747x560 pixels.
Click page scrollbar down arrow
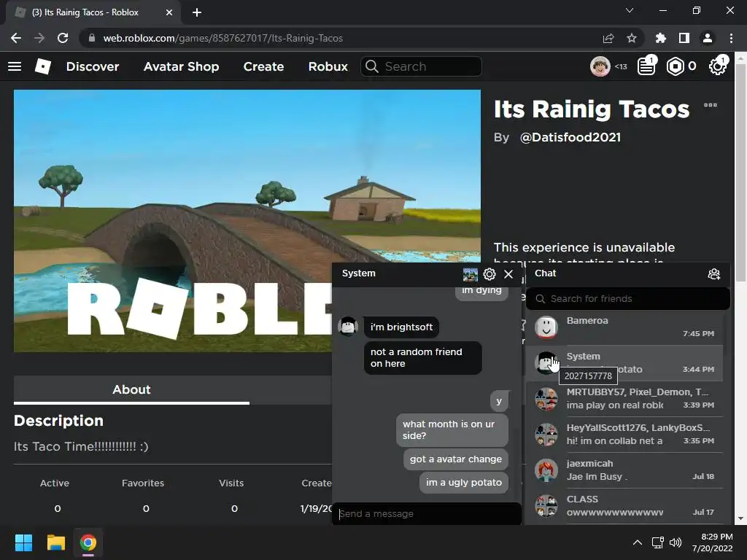click(740, 518)
